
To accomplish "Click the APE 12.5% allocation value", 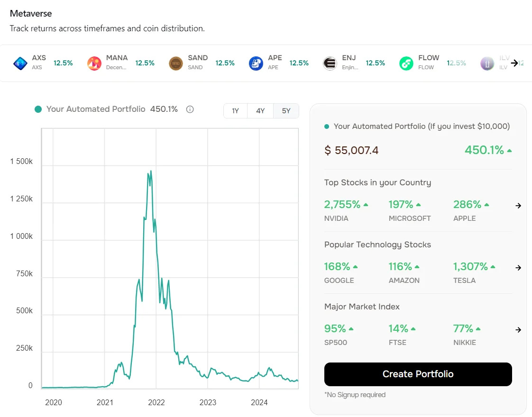I will click(299, 63).
